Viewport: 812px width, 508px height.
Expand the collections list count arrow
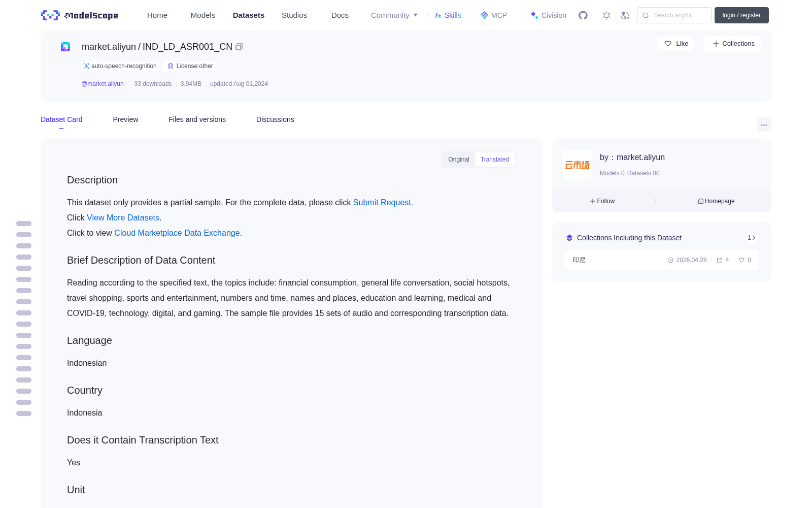click(752, 238)
